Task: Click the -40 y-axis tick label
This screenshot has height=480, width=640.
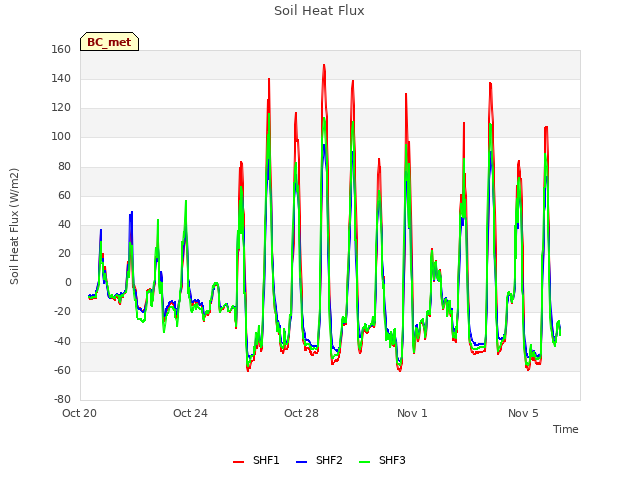Action: [62, 341]
